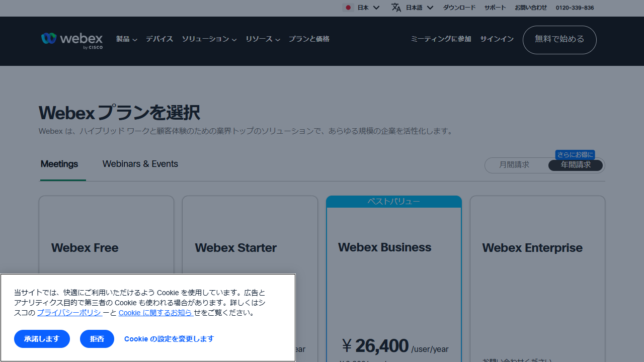Open Cookie に関するお知ら link

click(155, 313)
